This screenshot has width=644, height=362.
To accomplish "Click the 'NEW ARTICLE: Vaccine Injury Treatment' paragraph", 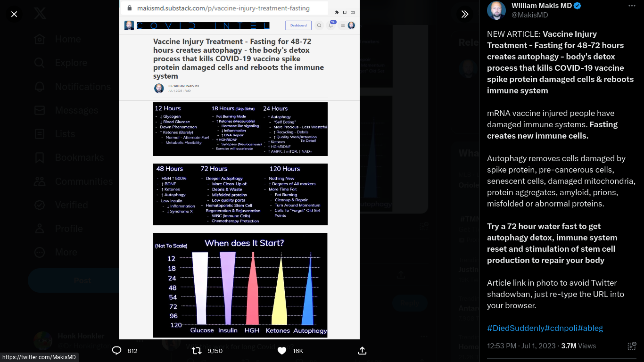I will (x=561, y=62).
